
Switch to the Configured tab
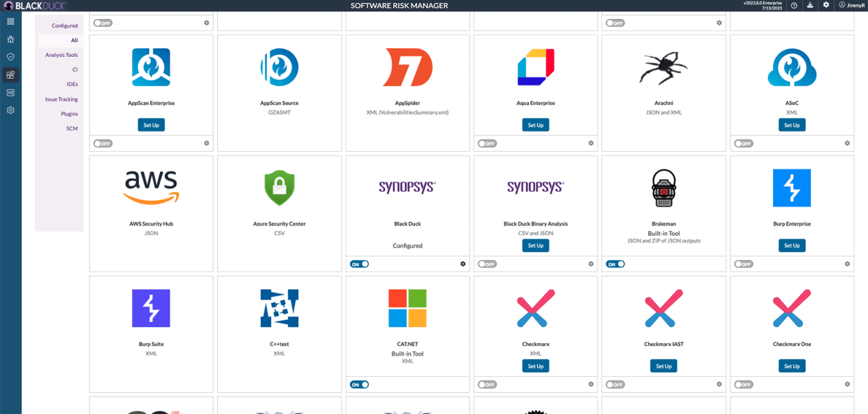[x=63, y=26]
